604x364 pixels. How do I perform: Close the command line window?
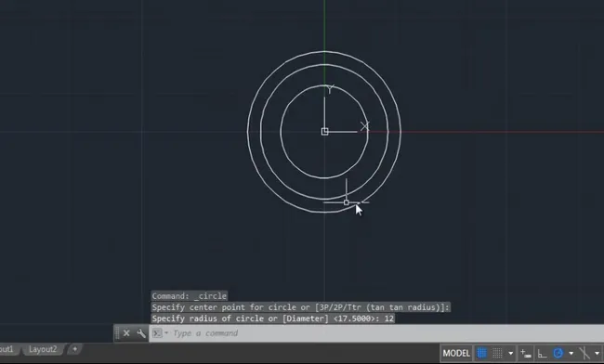(x=126, y=333)
